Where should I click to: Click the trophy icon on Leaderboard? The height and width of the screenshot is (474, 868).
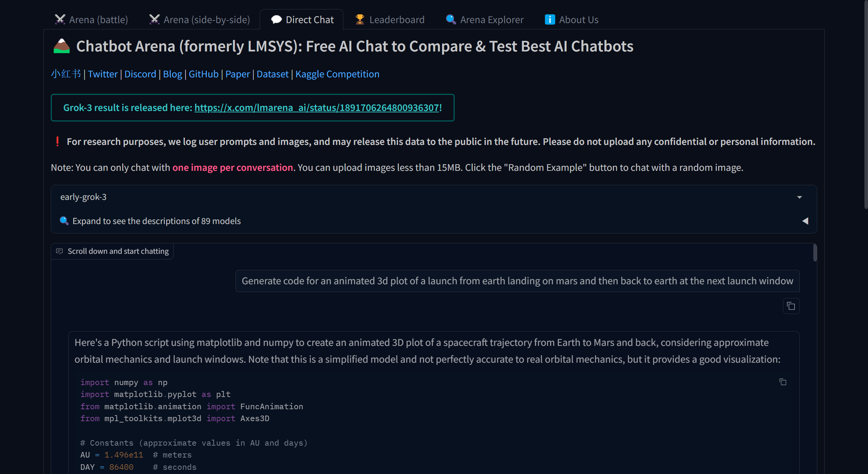(360, 20)
